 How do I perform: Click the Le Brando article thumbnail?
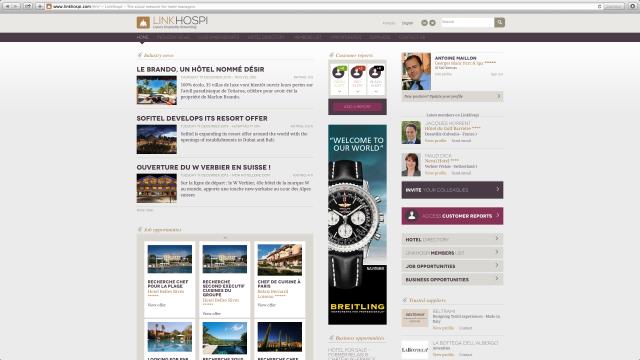157,90
